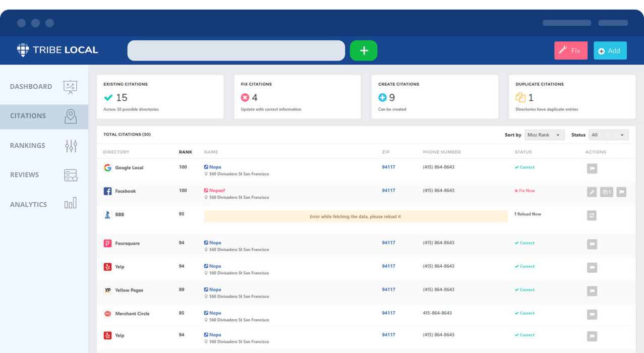Open the Sort by Moz Rank dropdown
The height and width of the screenshot is (353, 644).
(545, 135)
